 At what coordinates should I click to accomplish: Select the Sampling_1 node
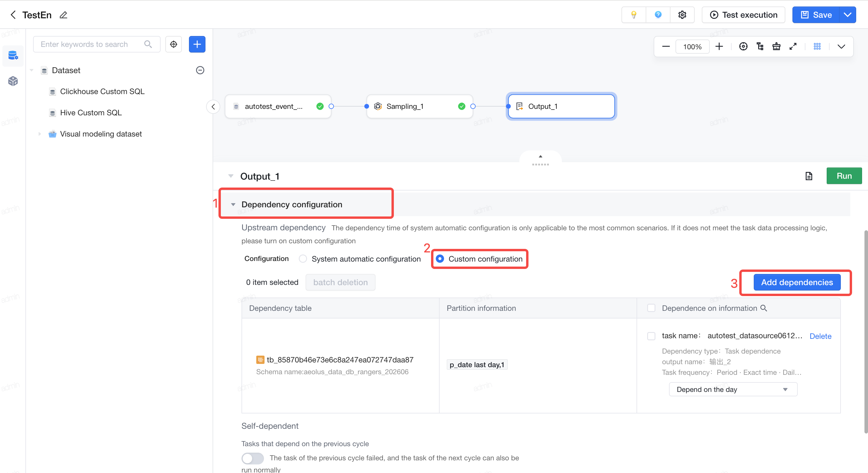tap(419, 106)
